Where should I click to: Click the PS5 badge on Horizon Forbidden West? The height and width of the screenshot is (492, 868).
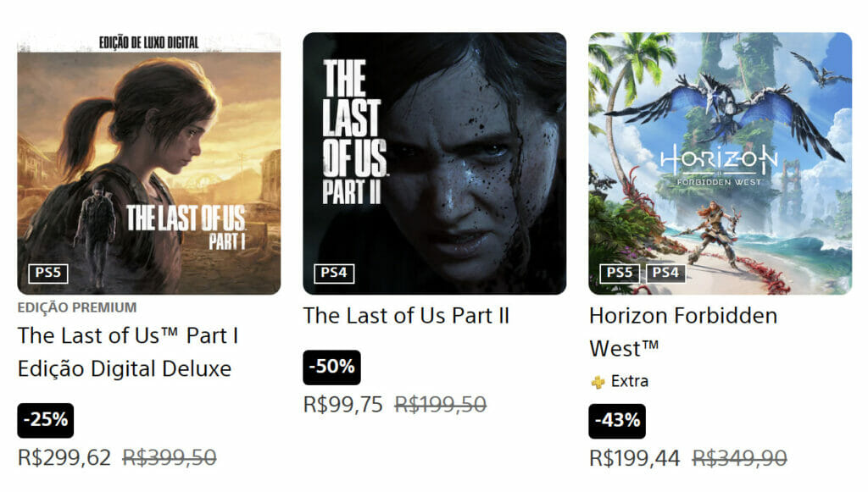(x=620, y=273)
